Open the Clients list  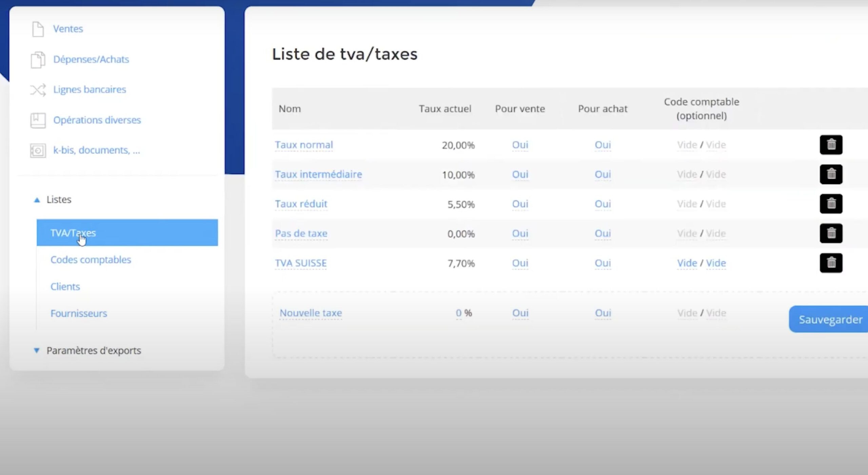(x=65, y=287)
